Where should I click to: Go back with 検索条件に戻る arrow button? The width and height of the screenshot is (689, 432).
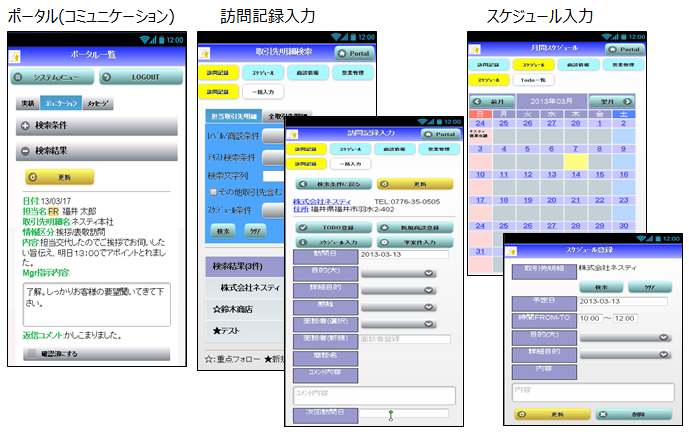334,184
